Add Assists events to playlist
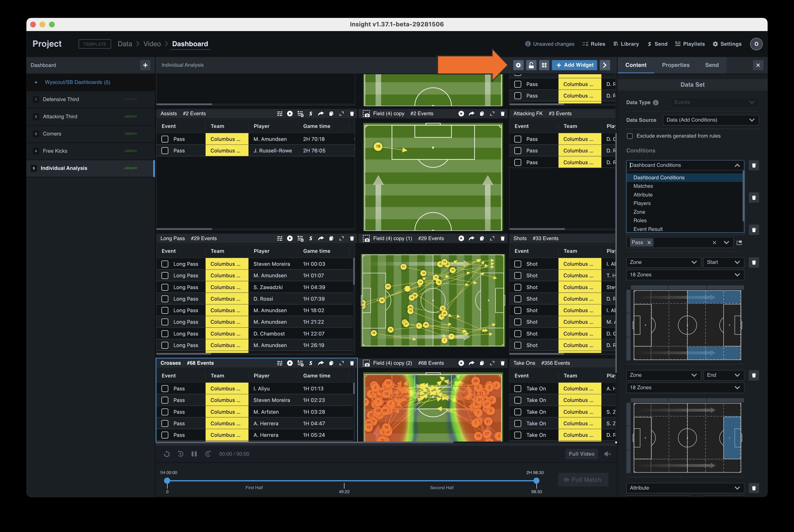Screen dimensions: 794x532 [x=300, y=114]
